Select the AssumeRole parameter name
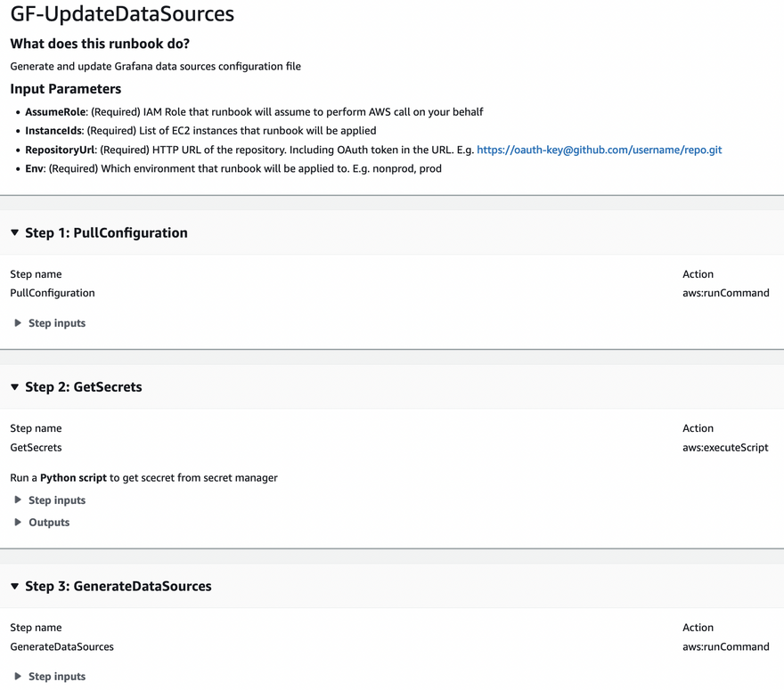Image resolution: width=784 pixels, height=690 pixels. 55,112
